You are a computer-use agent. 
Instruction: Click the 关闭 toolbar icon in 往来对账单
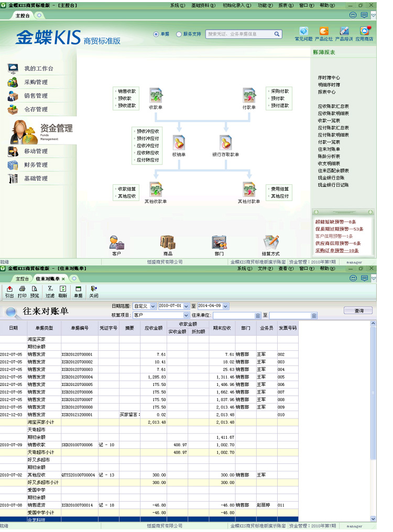click(94, 292)
